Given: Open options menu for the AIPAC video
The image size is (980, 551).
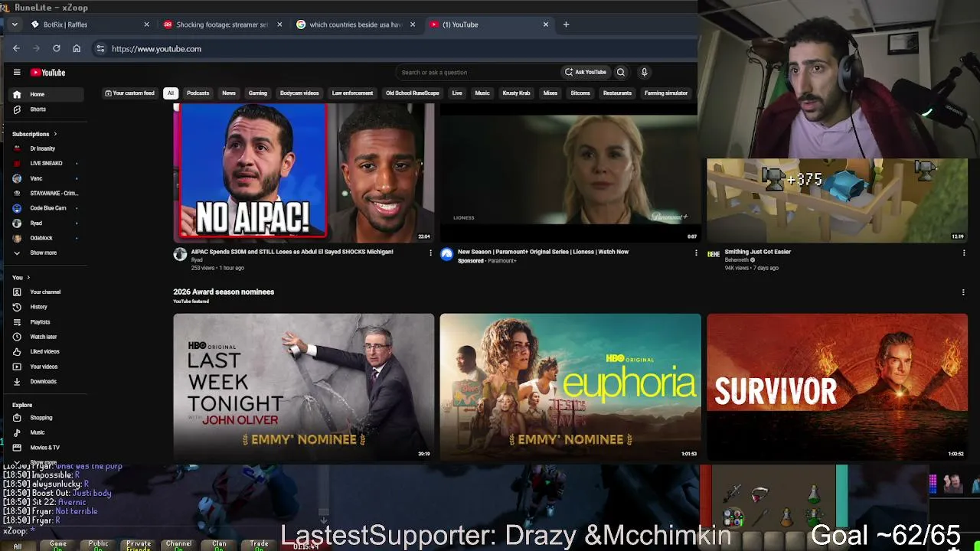Looking at the screenshot, I should point(430,253).
